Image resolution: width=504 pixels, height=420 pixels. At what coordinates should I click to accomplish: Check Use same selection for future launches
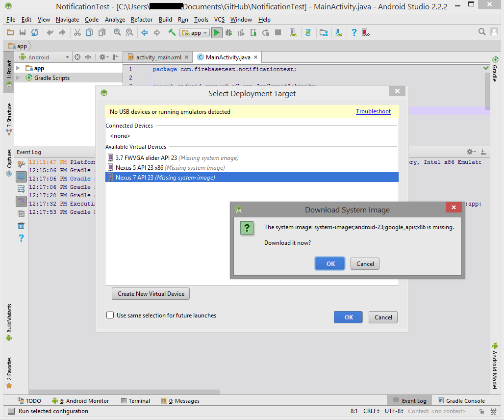[110, 315]
